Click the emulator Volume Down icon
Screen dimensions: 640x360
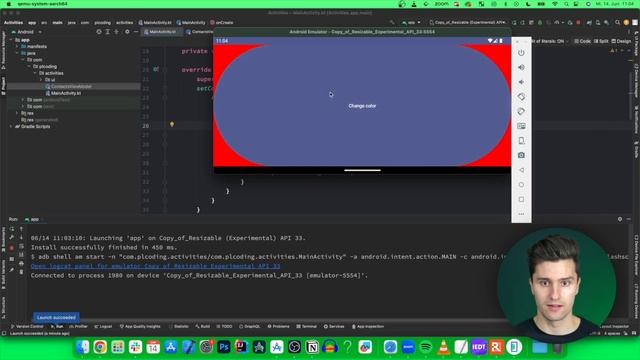tap(521, 82)
